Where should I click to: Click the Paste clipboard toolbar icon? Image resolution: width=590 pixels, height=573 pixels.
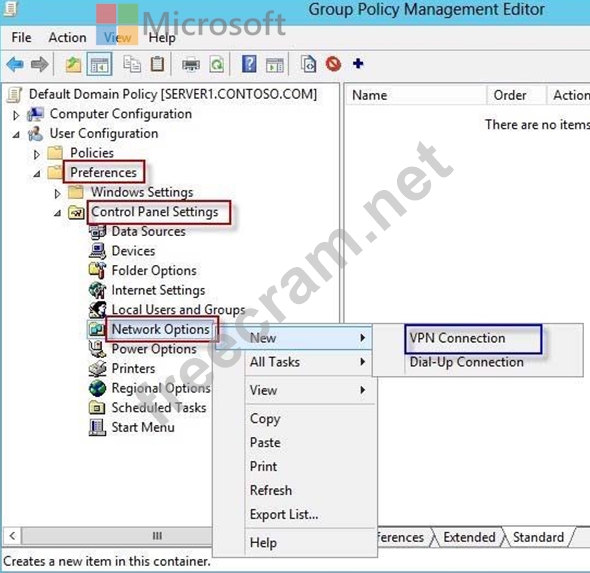(x=157, y=64)
